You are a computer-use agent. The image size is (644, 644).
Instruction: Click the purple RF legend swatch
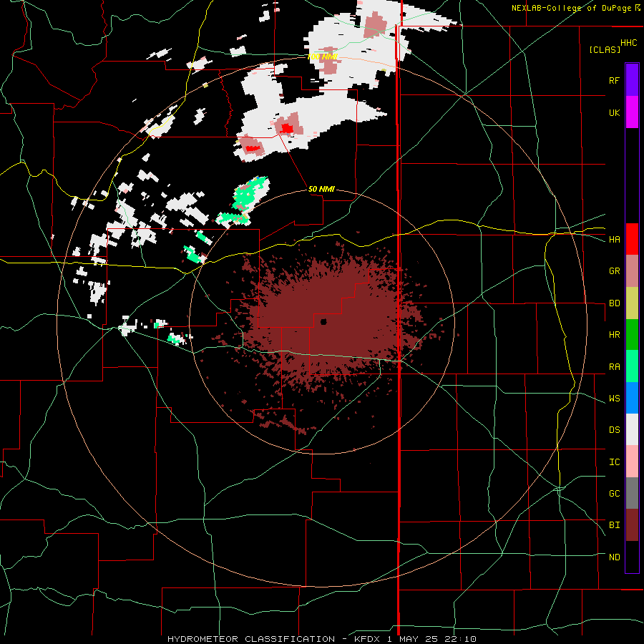[632, 80]
